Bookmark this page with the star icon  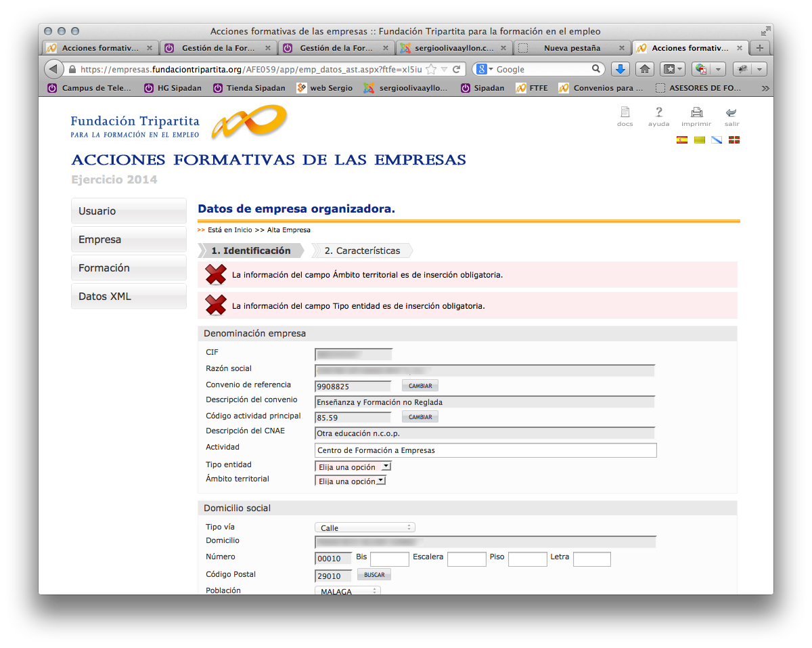430,69
